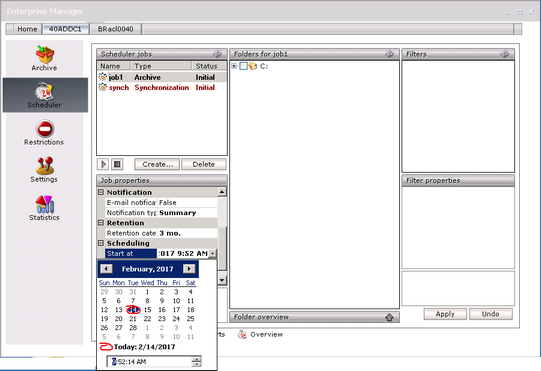Open the Settings sidebar icon
This screenshot has height=371, width=541.
pos(44,170)
